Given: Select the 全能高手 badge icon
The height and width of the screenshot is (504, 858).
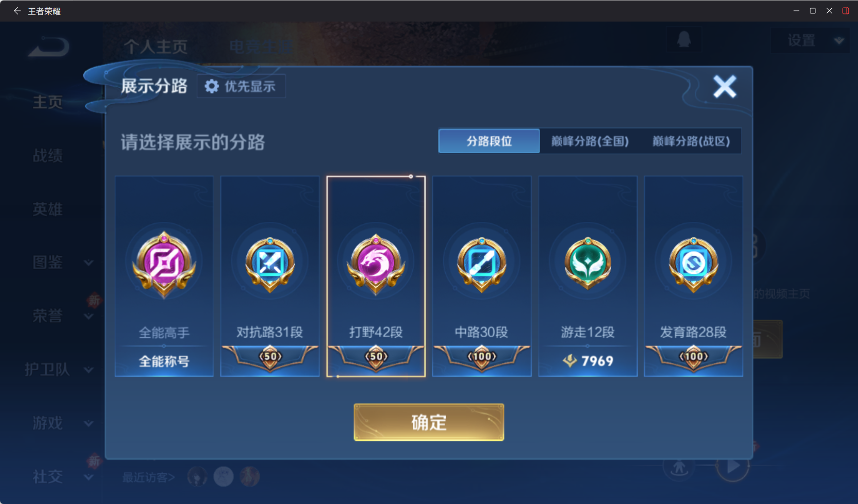Looking at the screenshot, I should (164, 264).
